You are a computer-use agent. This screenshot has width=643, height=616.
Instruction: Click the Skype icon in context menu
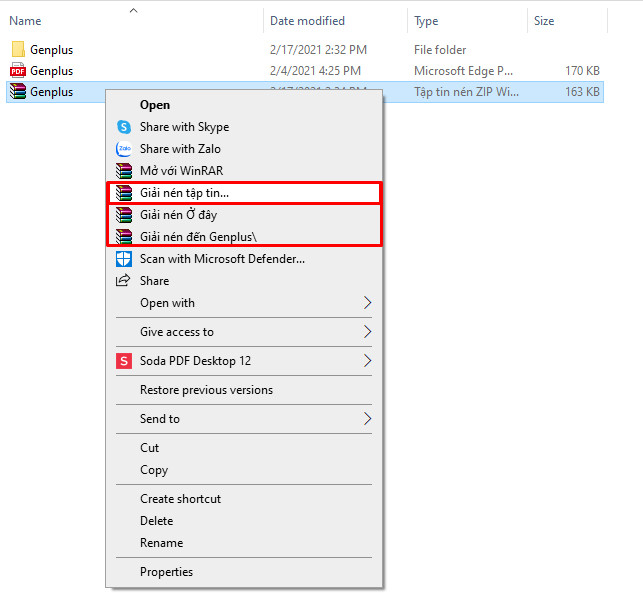click(124, 127)
